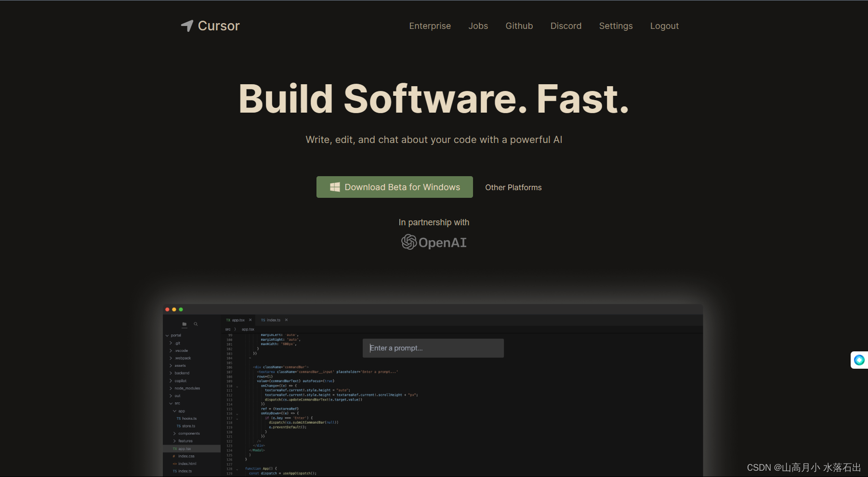Select the search magnifier icon in the editor sidebar
Screen dimensions: 868x477
196,324
